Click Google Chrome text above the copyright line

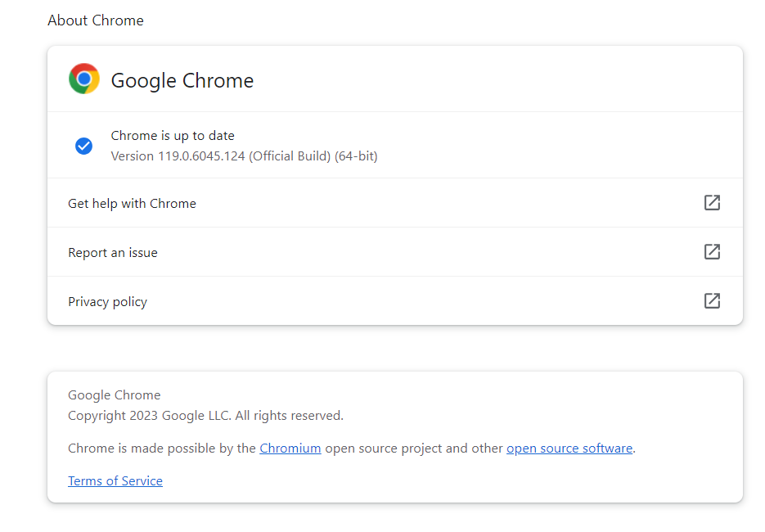point(115,395)
